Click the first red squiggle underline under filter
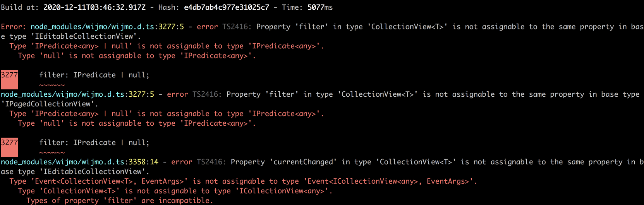Viewport: 644px width, 205px height. tap(52, 85)
